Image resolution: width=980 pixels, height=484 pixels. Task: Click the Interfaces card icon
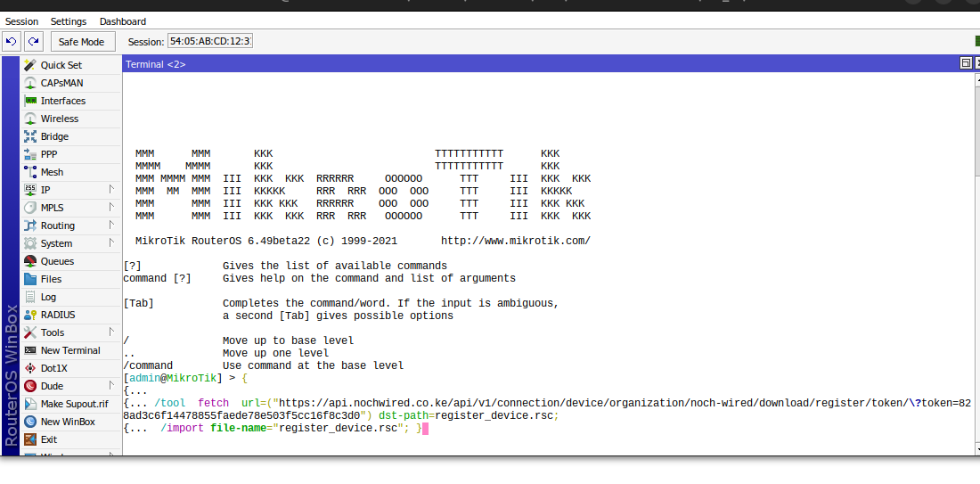30,101
